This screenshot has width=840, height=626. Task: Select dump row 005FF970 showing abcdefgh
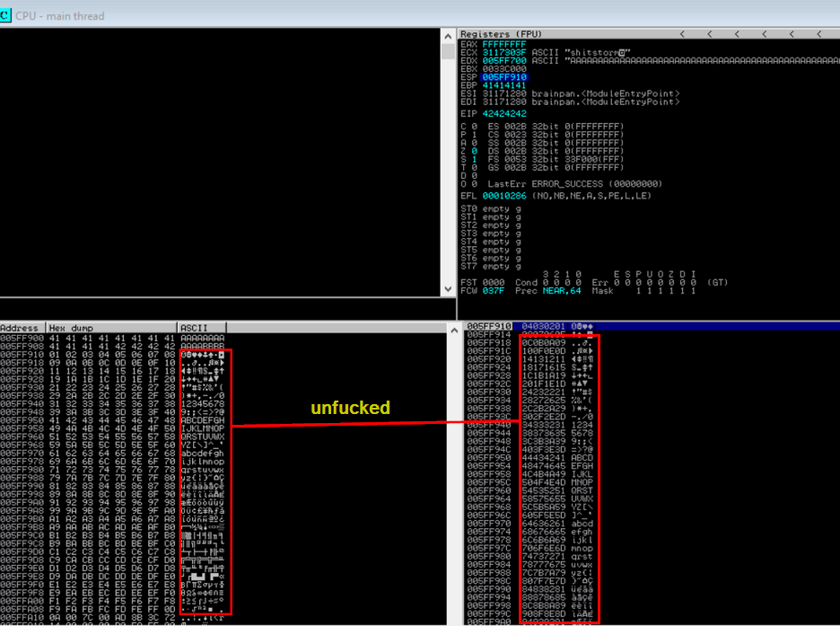(112, 453)
